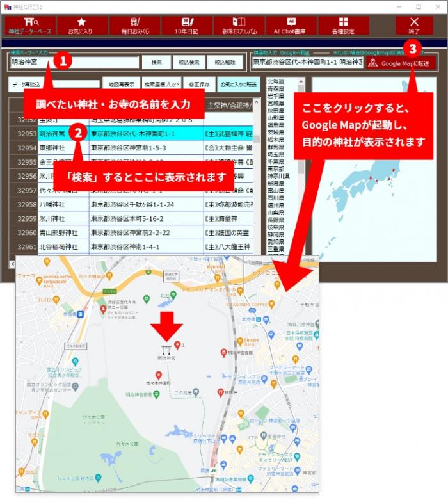The width and height of the screenshot is (448, 500).
Task: Click the KITASANDO COFFEE marker on map
Action: (x=271, y=304)
